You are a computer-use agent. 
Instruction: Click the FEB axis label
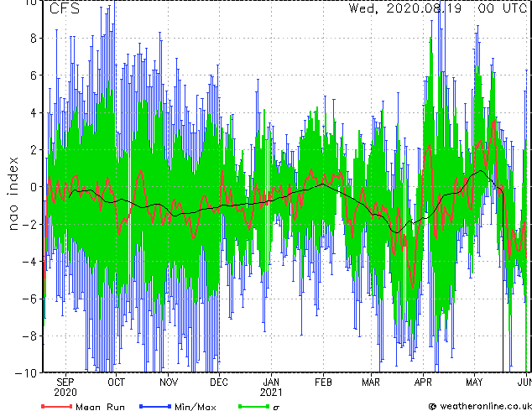pos(323,382)
